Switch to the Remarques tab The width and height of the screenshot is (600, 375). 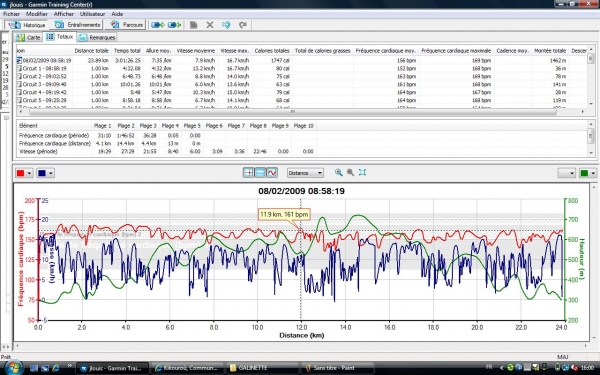tap(97, 38)
